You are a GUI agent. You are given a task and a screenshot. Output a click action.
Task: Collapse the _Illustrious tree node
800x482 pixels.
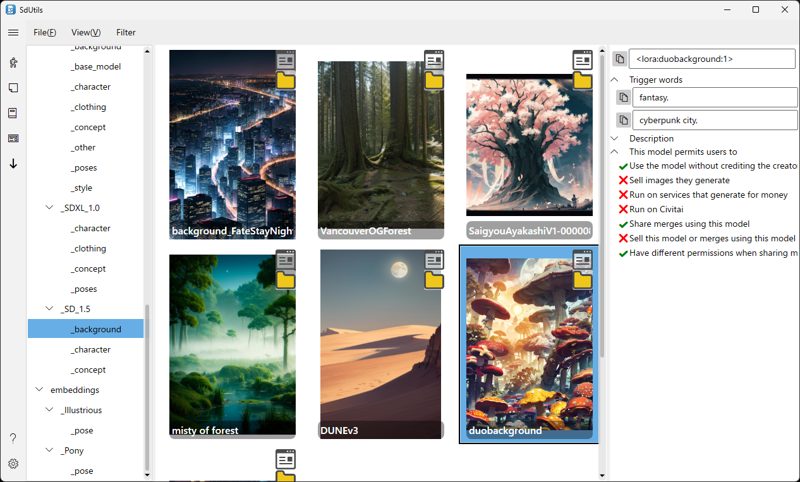49,410
